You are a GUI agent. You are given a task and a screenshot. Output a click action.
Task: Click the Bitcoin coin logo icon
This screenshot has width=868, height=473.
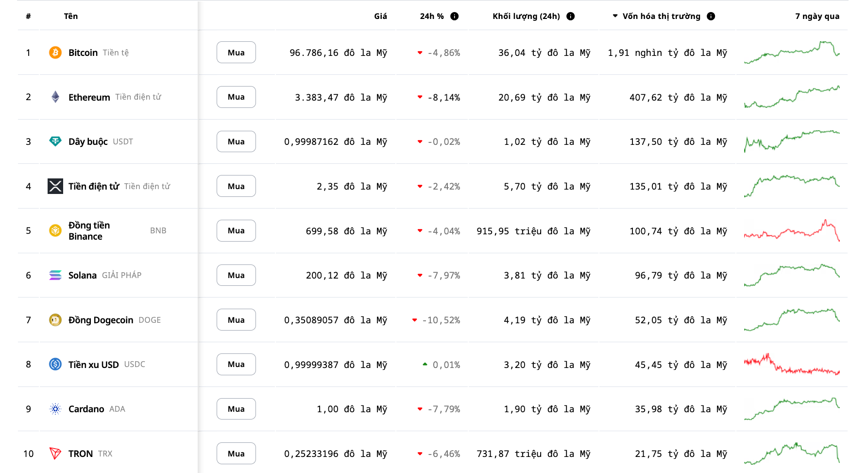point(55,53)
